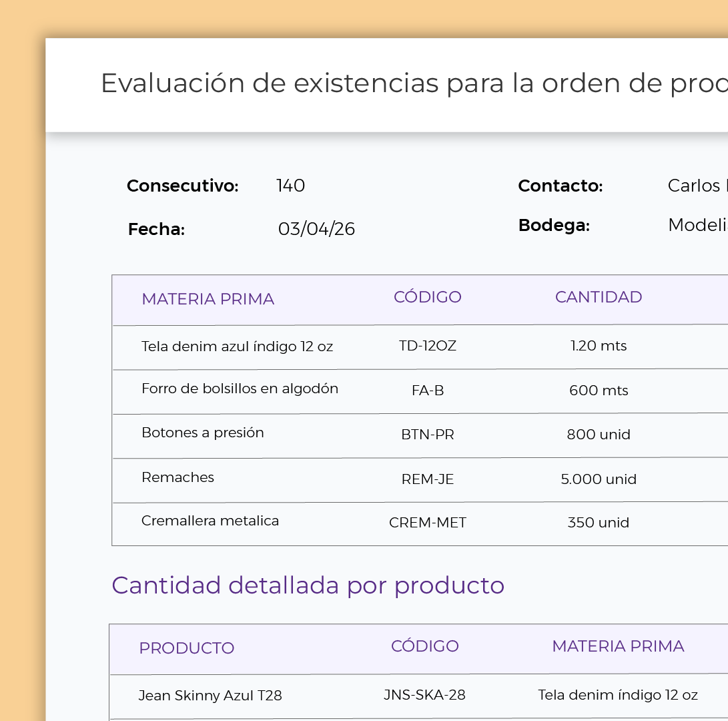Click the MATERIA PRIMA header in product table

click(618, 646)
